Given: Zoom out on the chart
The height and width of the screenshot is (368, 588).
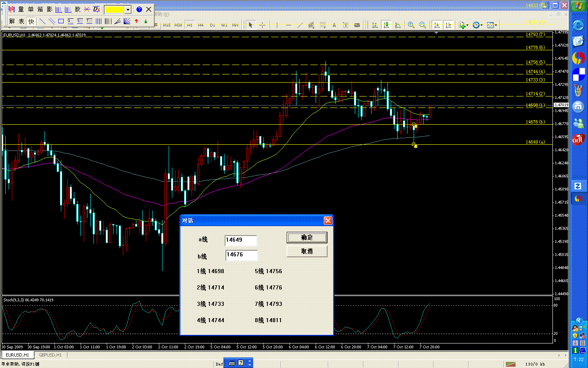Looking at the screenshot, I should tap(423, 25).
